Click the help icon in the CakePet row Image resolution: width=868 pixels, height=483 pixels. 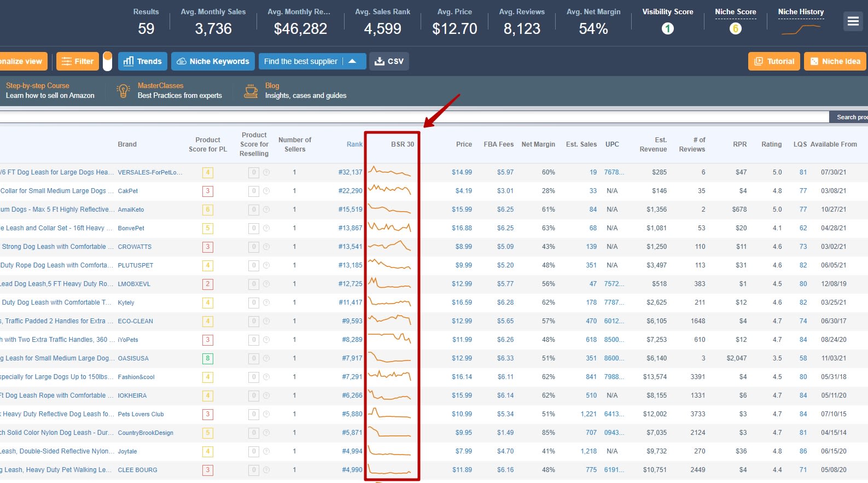(266, 191)
